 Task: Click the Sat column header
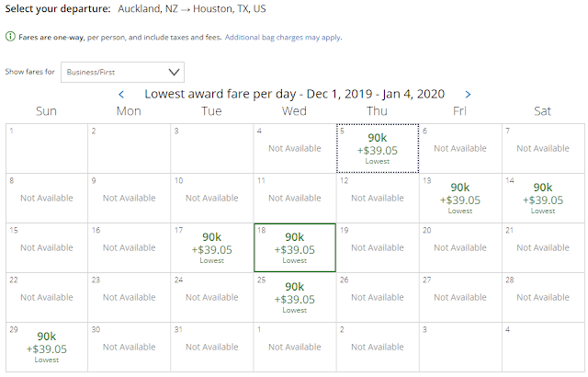[x=542, y=111]
